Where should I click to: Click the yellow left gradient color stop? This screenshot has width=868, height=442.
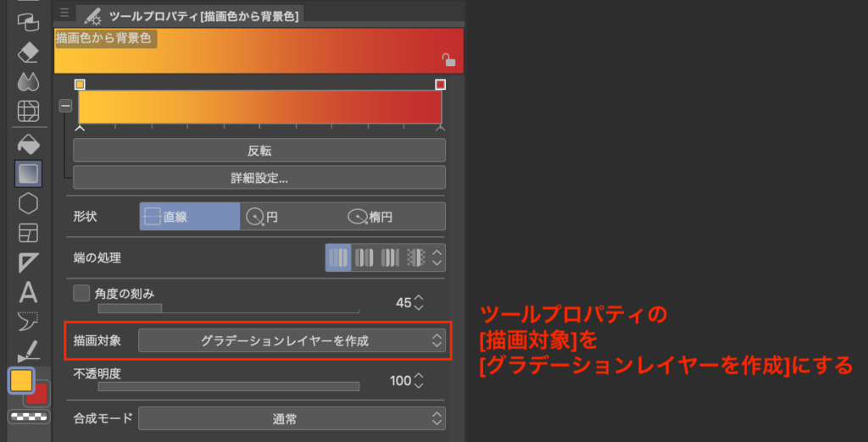[x=80, y=84]
